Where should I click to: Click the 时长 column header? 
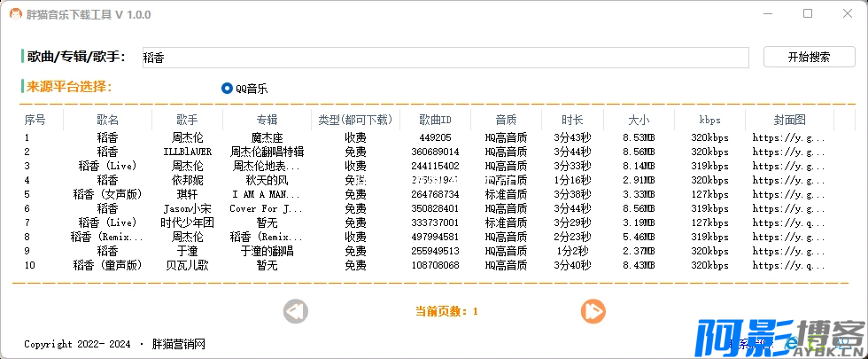[x=572, y=120]
